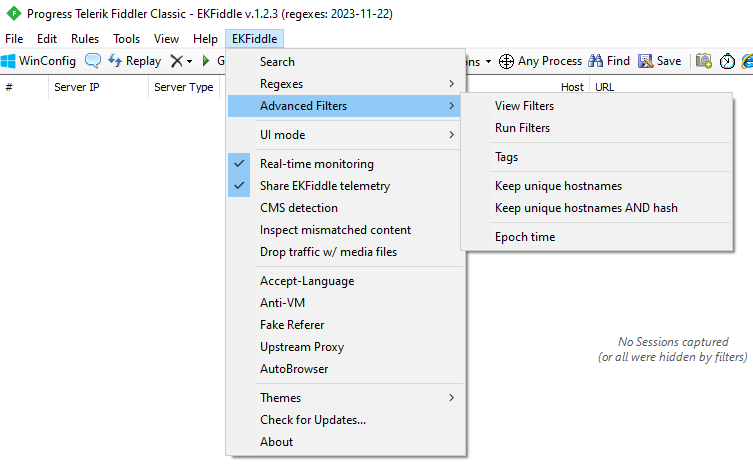Click the browser globe icon in the toolbar
Image resolution: width=753 pixels, height=467 pixels.
(x=747, y=61)
